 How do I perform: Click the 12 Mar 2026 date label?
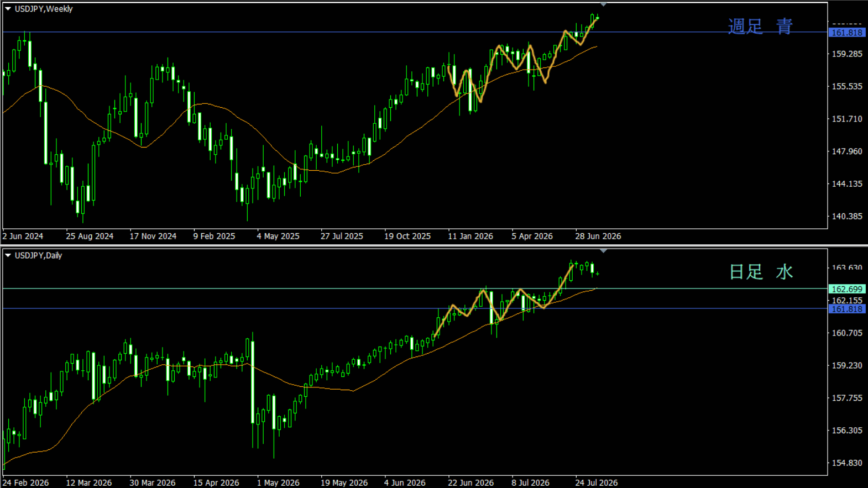89,482
